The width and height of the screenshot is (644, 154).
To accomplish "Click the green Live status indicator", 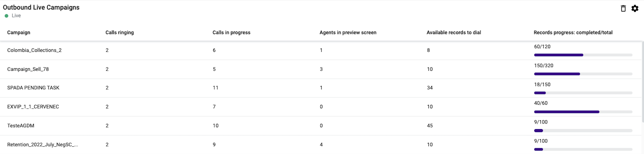I will [6, 16].
